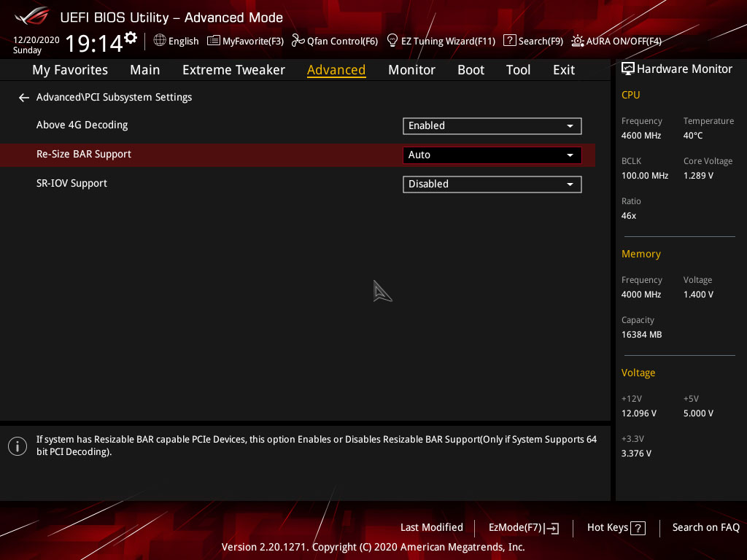This screenshot has width=747, height=560.
Task: Click the 19:14 clock display
Action: point(94,43)
